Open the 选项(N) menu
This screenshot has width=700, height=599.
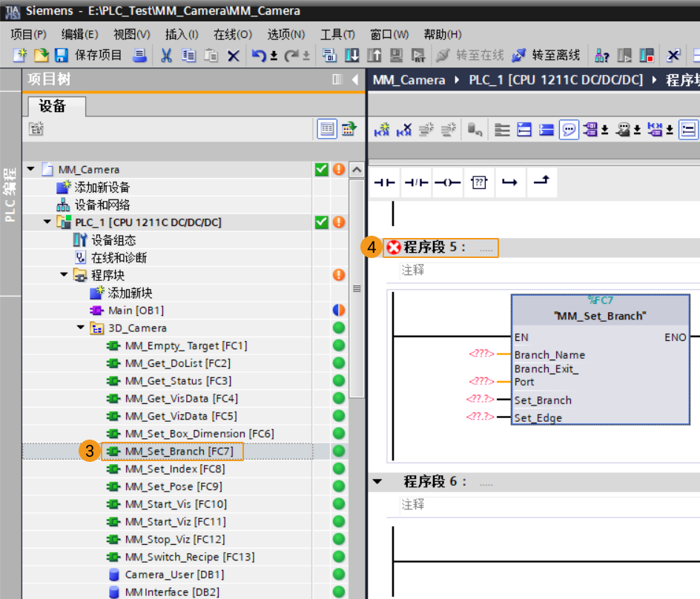point(286,34)
